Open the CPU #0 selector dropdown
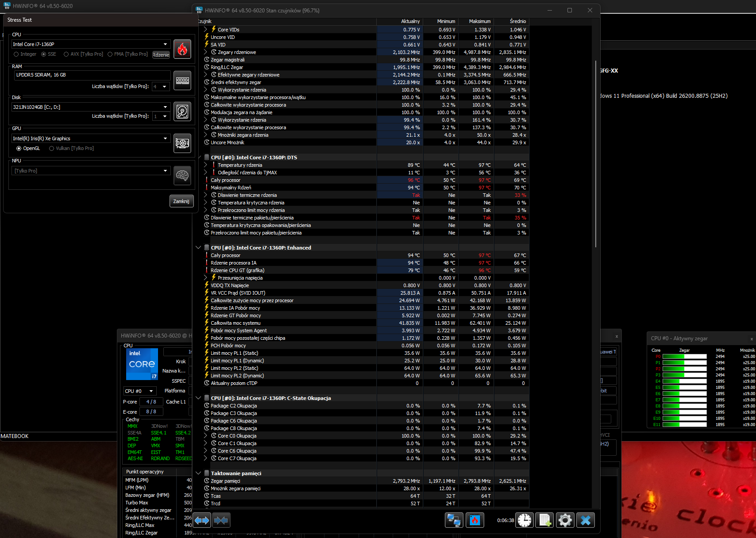Image resolution: width=756 pixels, height=538 pixels. coord(139,391)
